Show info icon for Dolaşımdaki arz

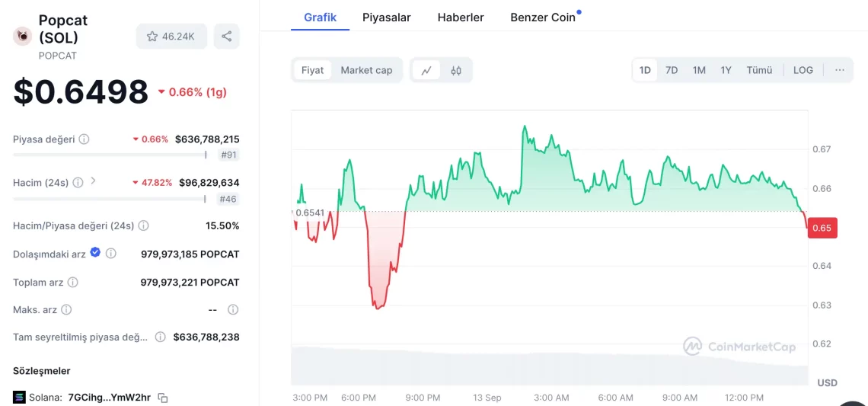click(x=110, y=253)
